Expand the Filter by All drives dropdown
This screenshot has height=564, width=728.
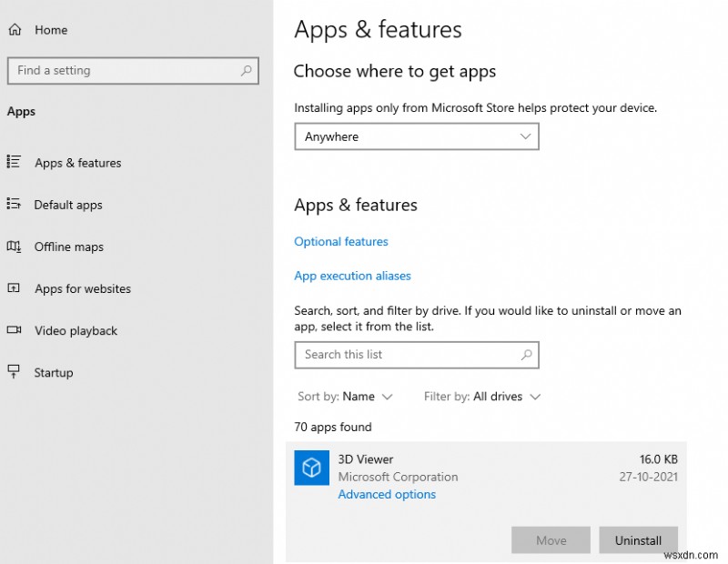tap(482, 397)
